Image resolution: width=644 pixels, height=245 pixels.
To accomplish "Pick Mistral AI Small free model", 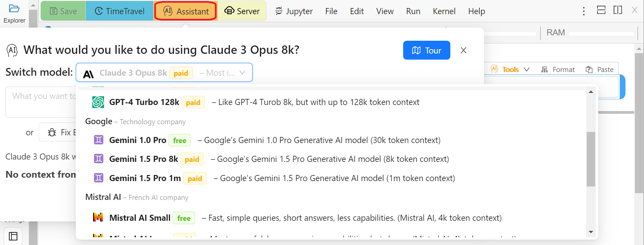I will click(140, 218).
